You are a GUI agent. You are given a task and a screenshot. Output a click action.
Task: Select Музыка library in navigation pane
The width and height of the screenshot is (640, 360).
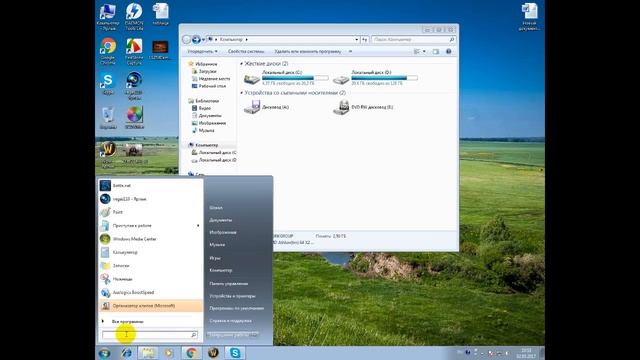point(203,131)
